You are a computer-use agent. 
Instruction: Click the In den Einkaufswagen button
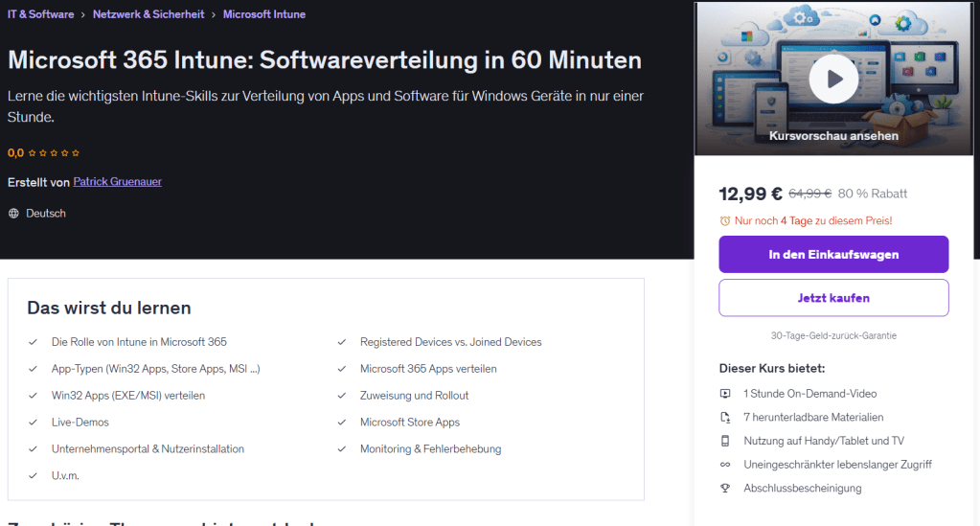pyautogui.click(x=833, y=255)
